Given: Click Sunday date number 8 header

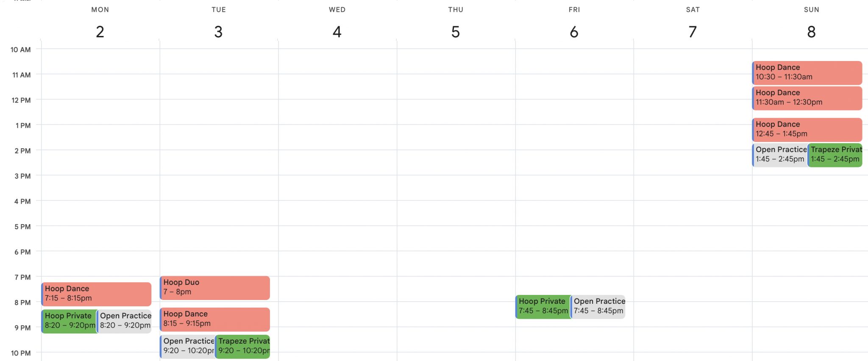Looking at the screenshot, I should 811,32.
